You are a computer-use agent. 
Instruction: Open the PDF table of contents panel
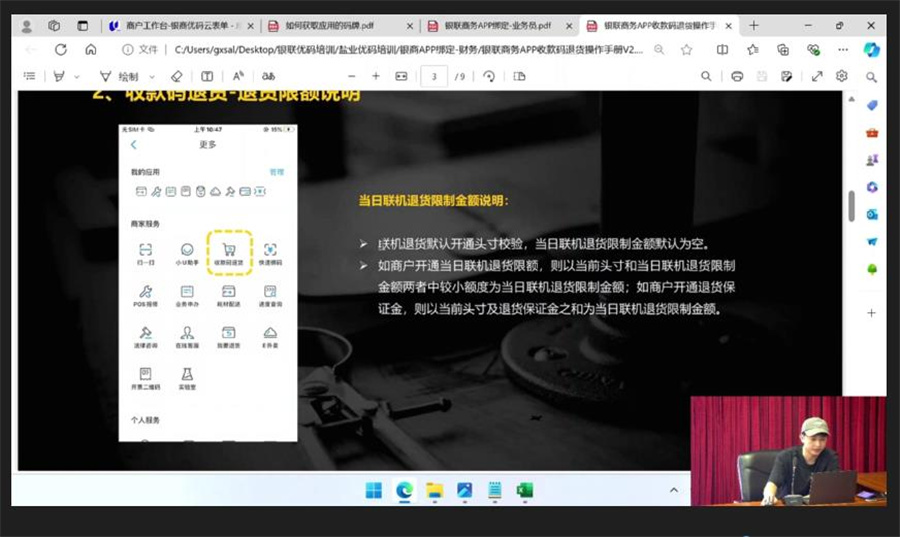coord(29,76)
